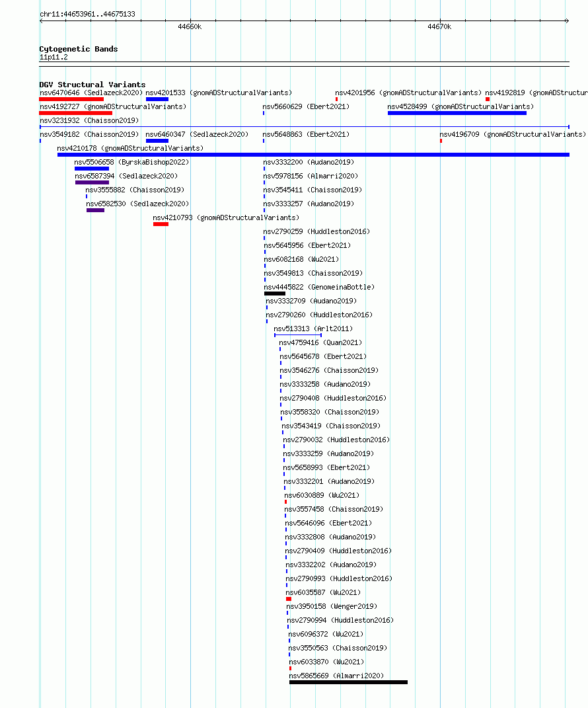The height and width of the screenshot is (708, 588).
Task: Open nsv3557458 (Chaisson2019) label
Action: click(334, 509)
